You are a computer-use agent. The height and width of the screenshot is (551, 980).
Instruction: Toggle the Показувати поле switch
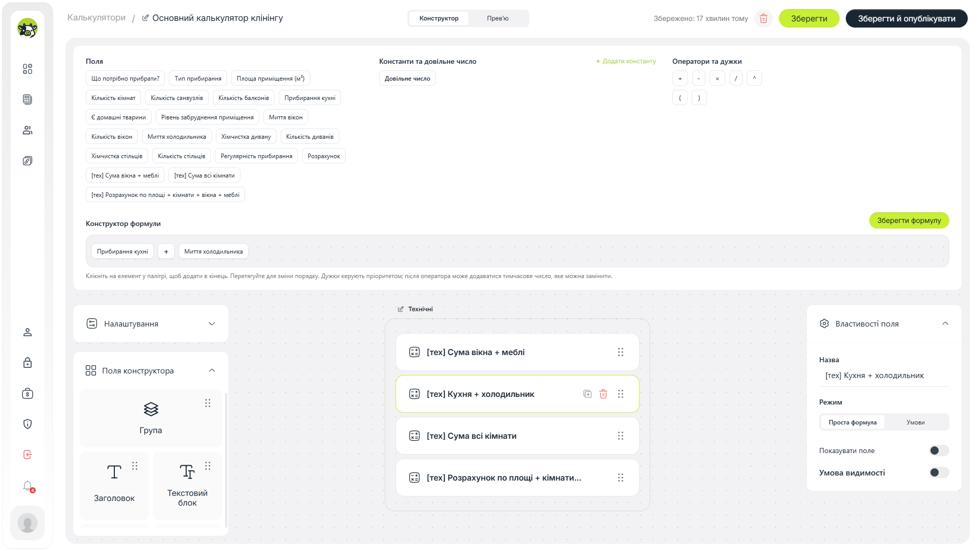939,450
